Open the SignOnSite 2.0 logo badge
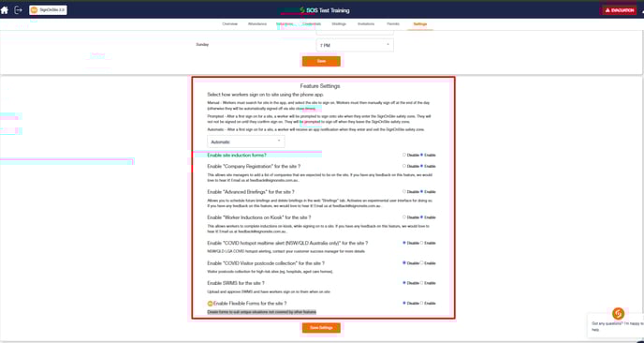This screenshot has width=644, height=343. tap(48, 10)
